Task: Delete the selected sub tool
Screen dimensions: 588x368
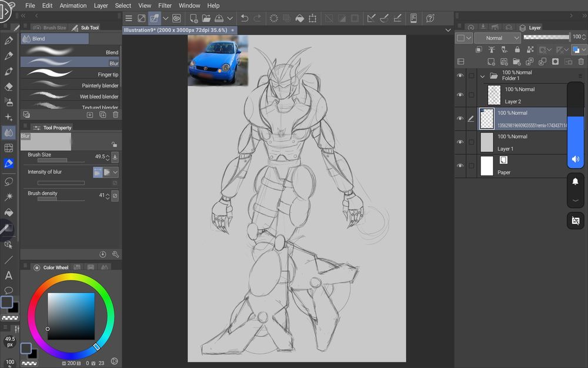Action: click(x=115, y=115)
